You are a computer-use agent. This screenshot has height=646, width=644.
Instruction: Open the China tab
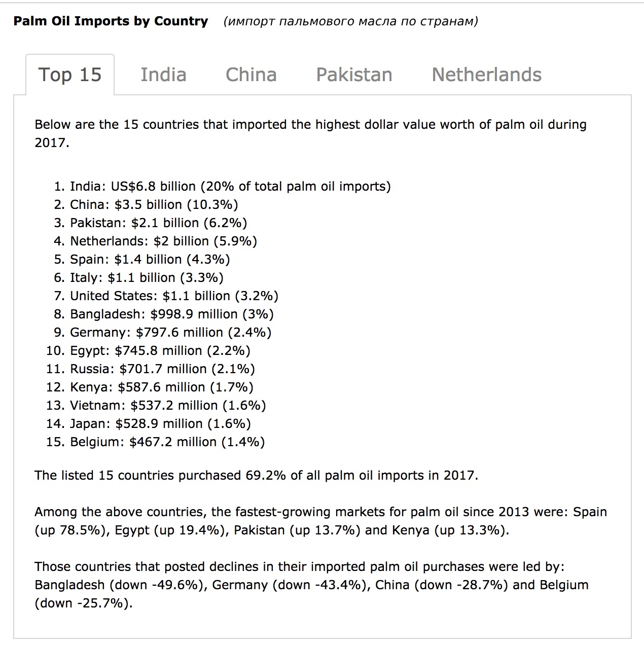(251, 75)
